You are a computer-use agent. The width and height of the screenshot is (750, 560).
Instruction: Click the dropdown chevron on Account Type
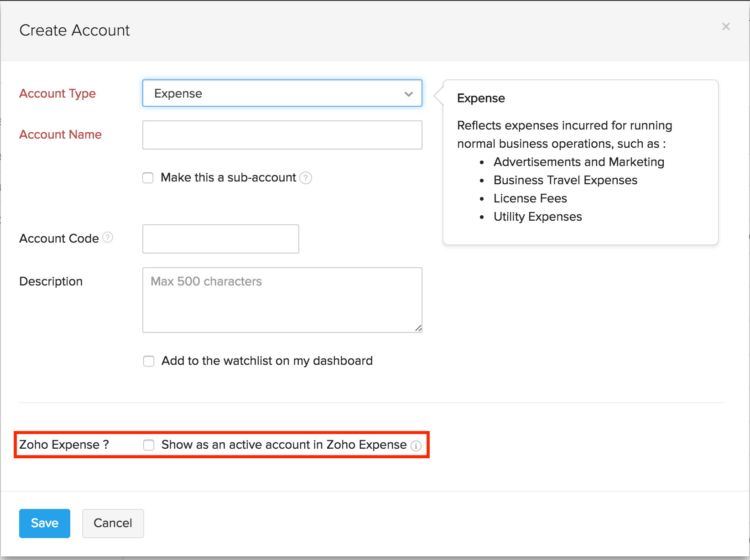408,93
